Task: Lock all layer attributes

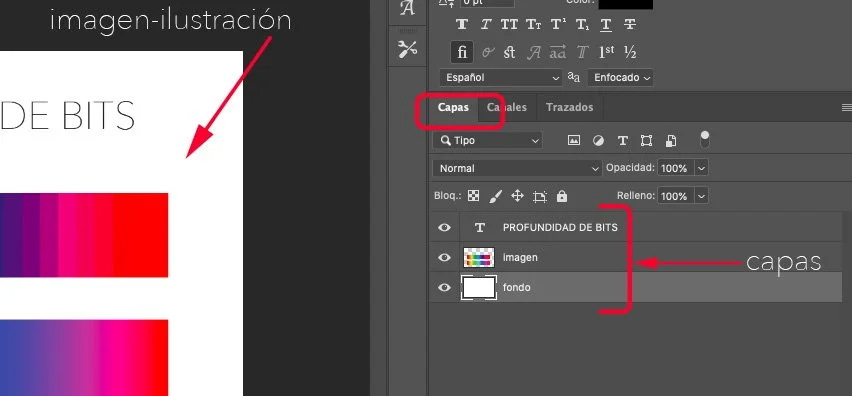Action: [562, 196]
